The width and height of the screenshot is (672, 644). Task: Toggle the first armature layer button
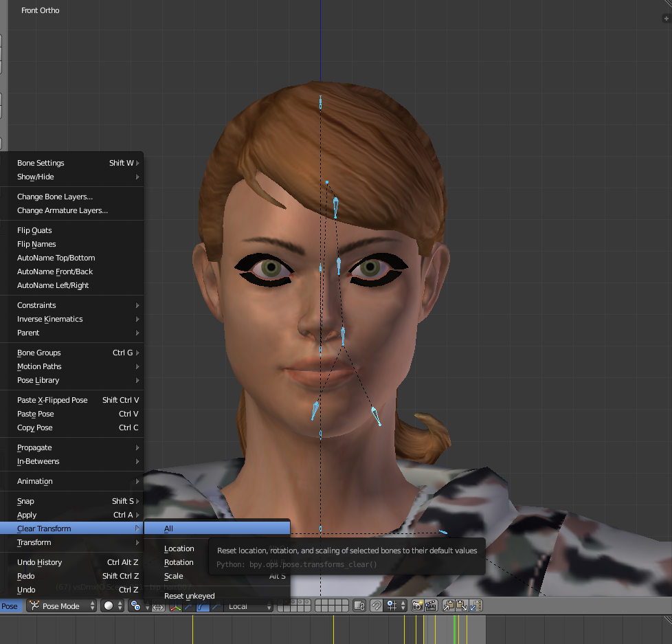click(281, 602)
